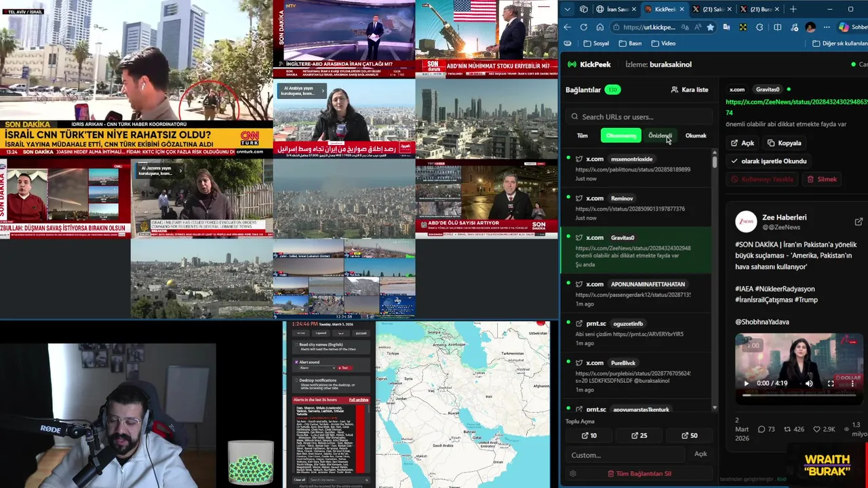Close the KickPeek browser tab

tap(681, 9)
